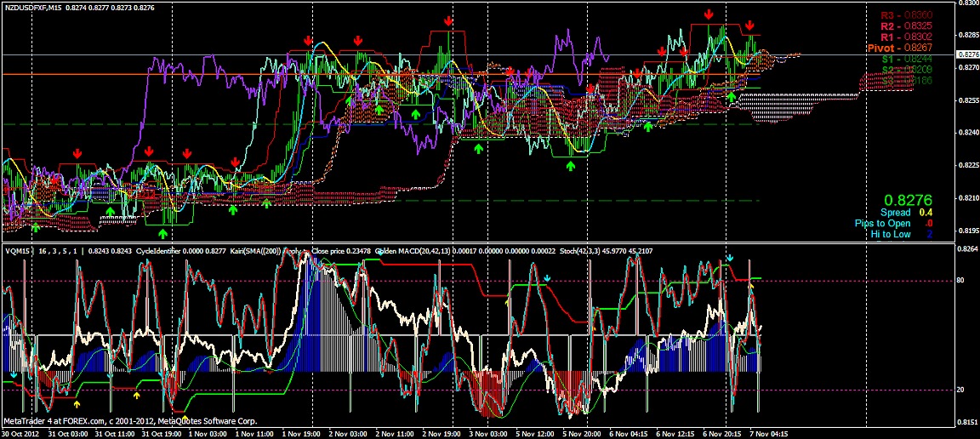Click the leftmost red down arrow on price chart

tap(56, 180)
